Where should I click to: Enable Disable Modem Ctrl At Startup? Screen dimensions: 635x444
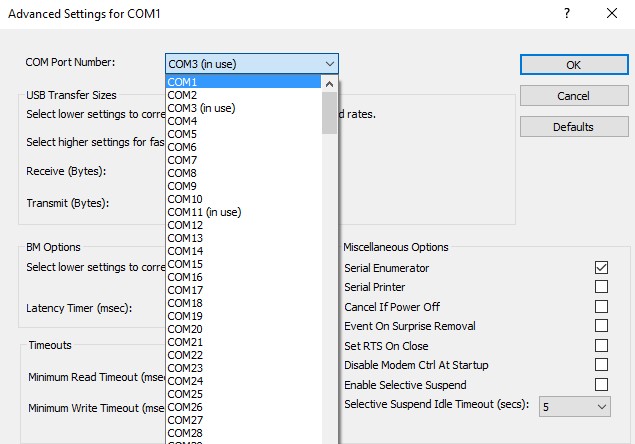coord(601,365)
